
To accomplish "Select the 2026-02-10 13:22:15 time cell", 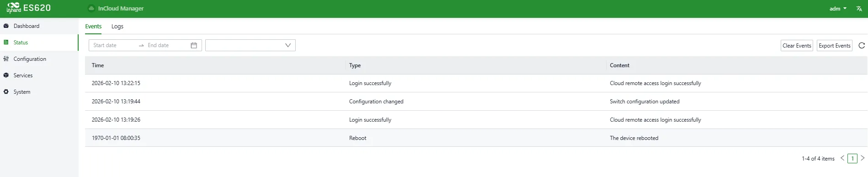I will coord(116,83).
